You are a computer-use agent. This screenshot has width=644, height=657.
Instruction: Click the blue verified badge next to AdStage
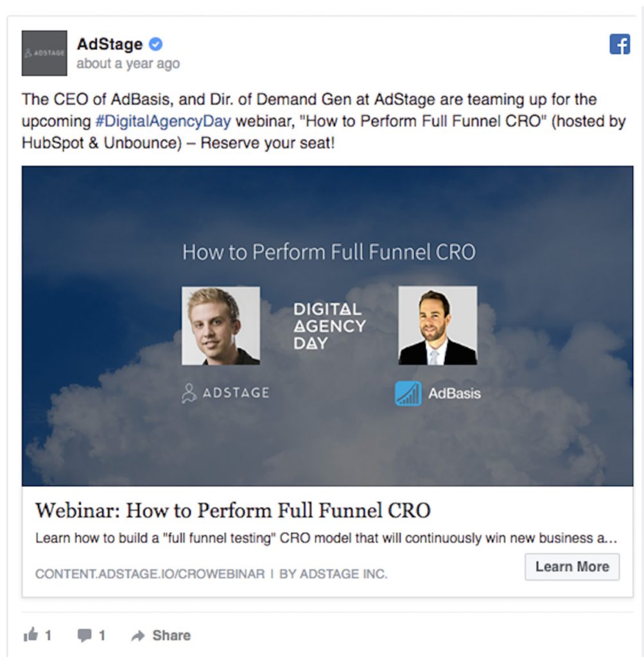click(x=153, y=44)
